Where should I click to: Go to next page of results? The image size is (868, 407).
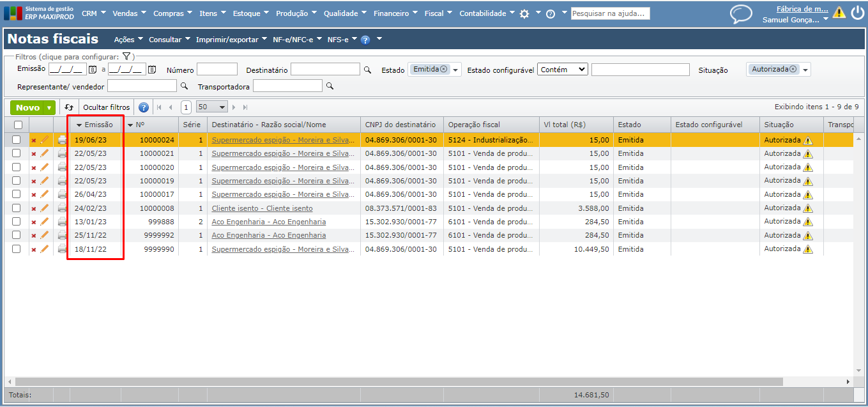click(234, 107)
